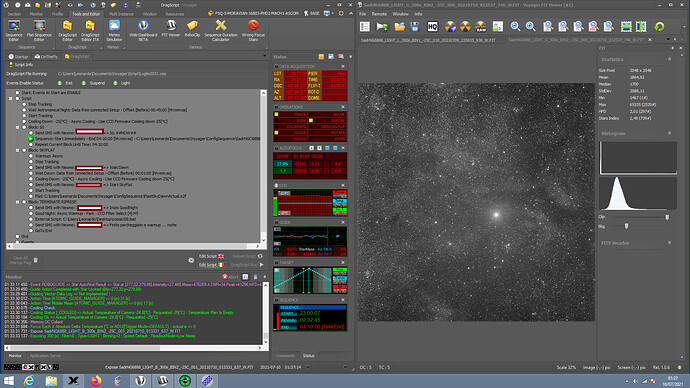Click the trash icon in Monitor panel

(x=255, y=277)
